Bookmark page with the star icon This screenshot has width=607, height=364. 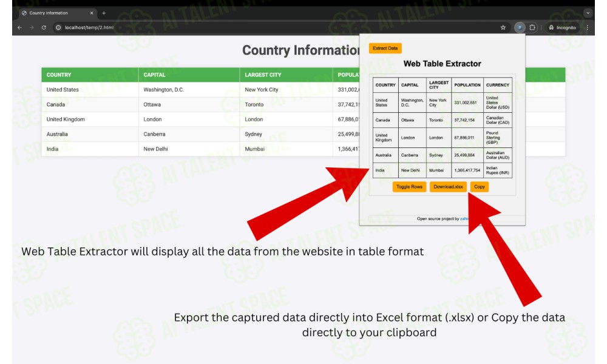[x=503, y=27]
